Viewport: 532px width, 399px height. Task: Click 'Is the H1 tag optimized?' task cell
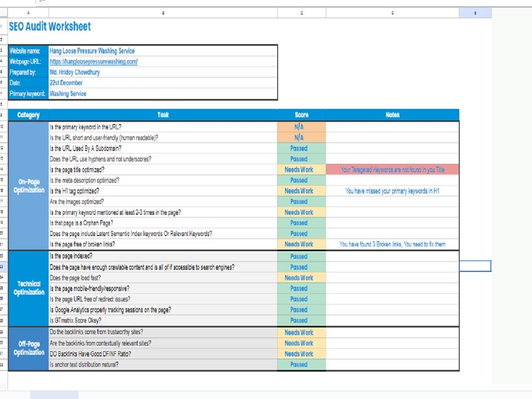coord(163,191)
